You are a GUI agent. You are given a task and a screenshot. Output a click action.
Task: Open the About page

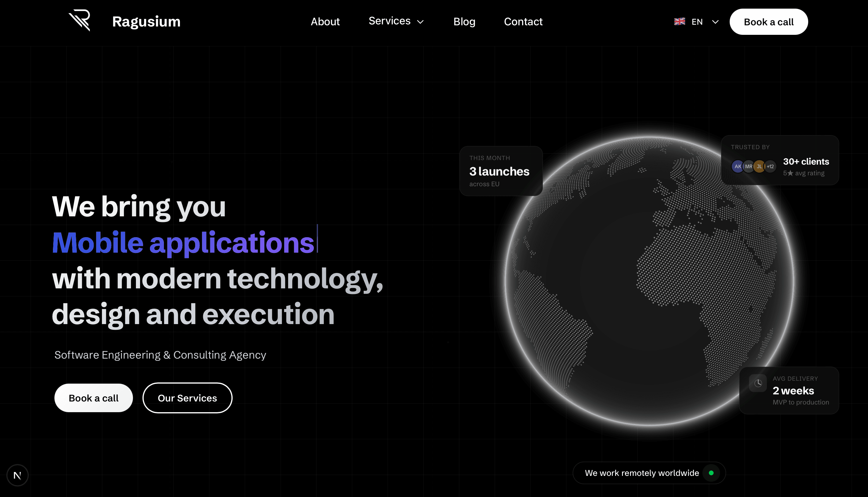[x=325, y=21]
